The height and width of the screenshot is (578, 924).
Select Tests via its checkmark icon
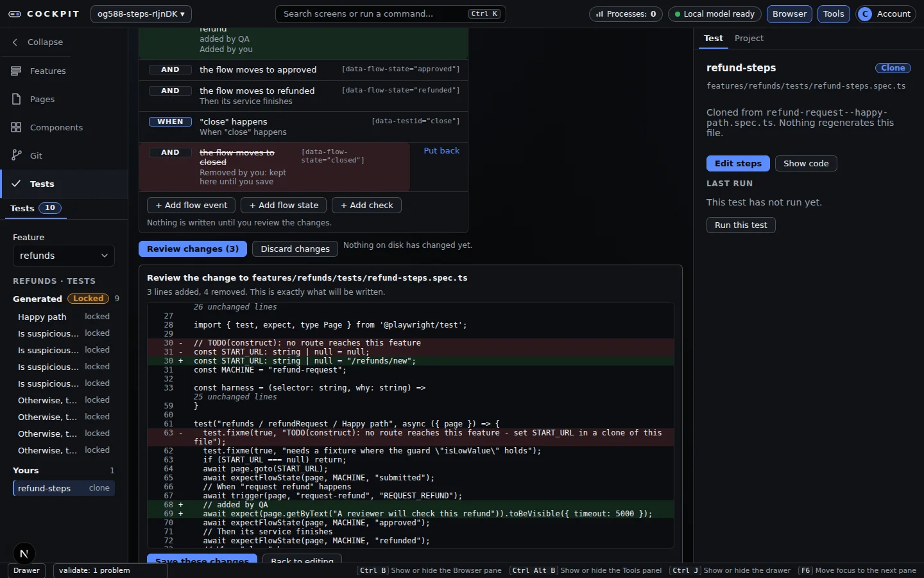[x=16, y=184]
